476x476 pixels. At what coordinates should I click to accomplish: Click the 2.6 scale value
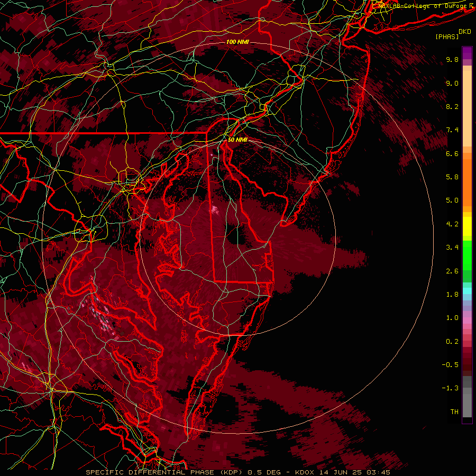452,271
